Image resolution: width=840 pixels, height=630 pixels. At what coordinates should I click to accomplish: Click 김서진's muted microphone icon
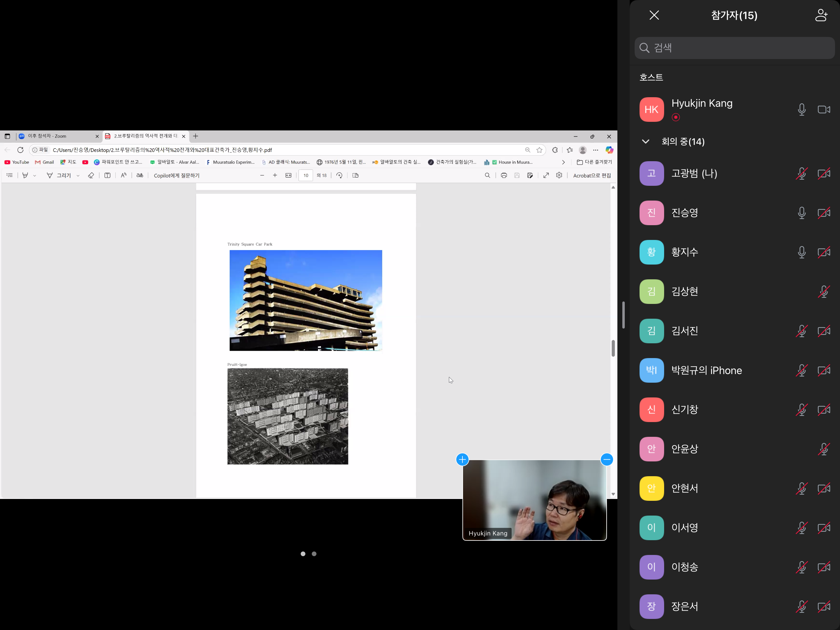pyautogui.click(x=802, y=331)
